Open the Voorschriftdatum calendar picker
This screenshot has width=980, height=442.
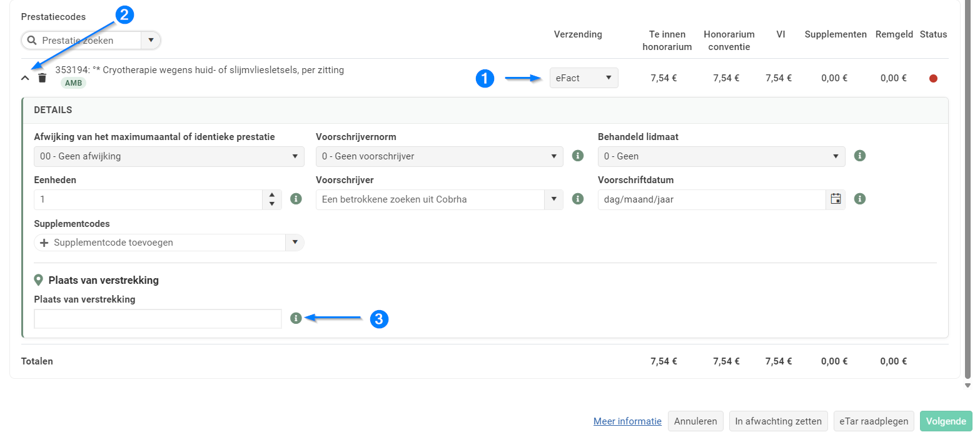coord(836,199)
